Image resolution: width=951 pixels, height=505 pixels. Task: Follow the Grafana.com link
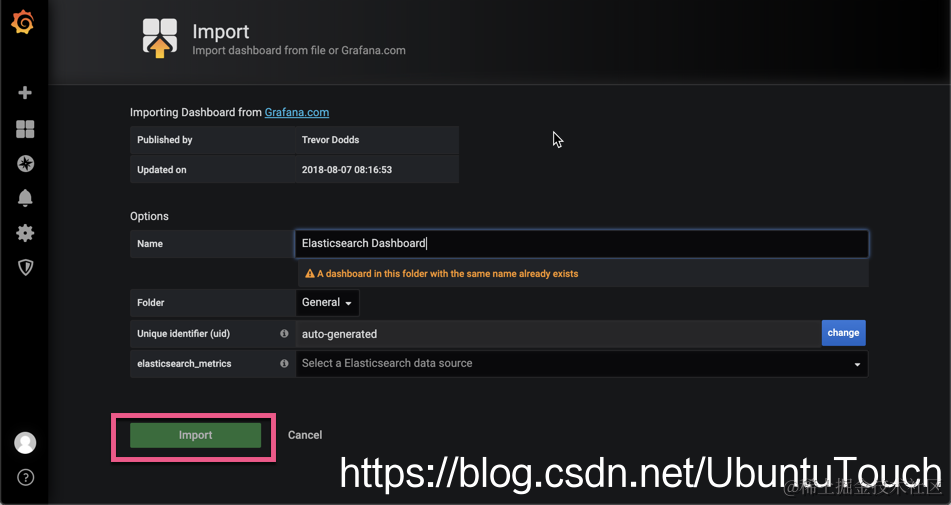click(297, 112)
